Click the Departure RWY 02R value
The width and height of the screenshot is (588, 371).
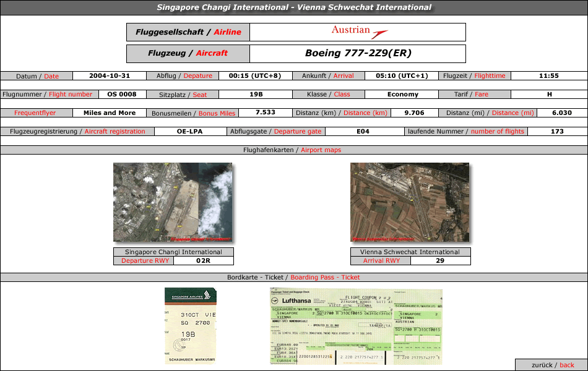click(x=203, y=261)
